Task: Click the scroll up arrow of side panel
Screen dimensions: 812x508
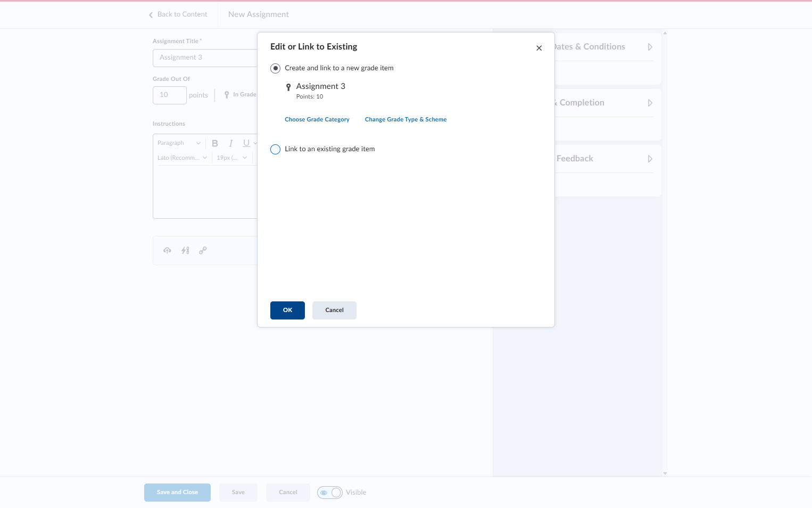Action: tap(665, 33)
